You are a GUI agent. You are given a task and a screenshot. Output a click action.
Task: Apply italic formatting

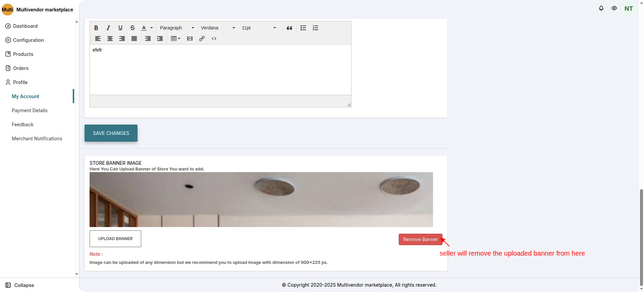108,28
